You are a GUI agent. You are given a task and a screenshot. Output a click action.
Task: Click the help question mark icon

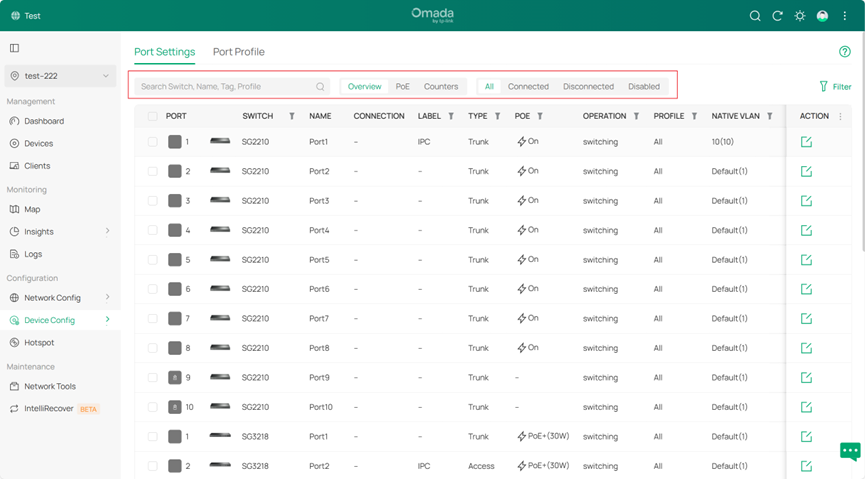tap(845, 52)
